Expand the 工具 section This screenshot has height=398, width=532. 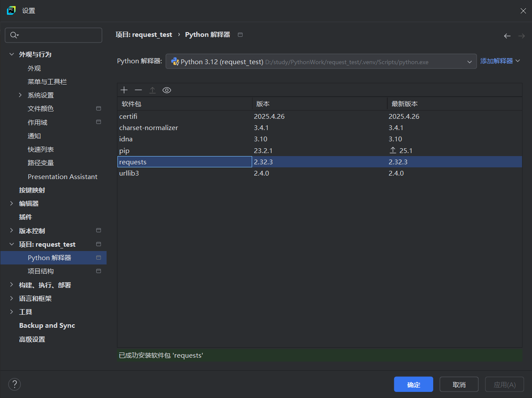point(12,312)
